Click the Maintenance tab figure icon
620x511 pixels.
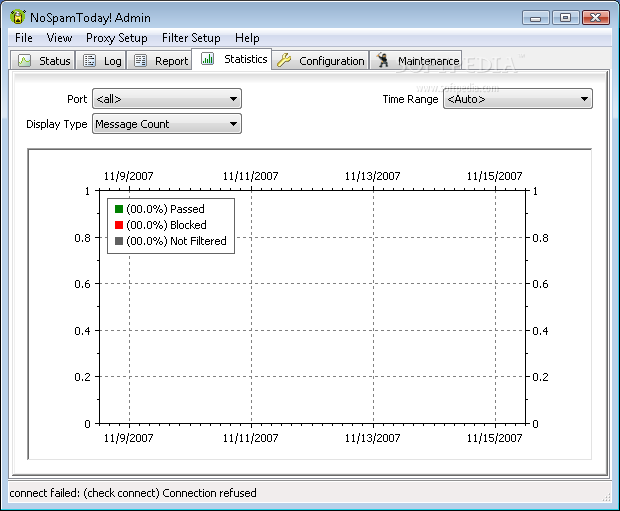[383, 60]
